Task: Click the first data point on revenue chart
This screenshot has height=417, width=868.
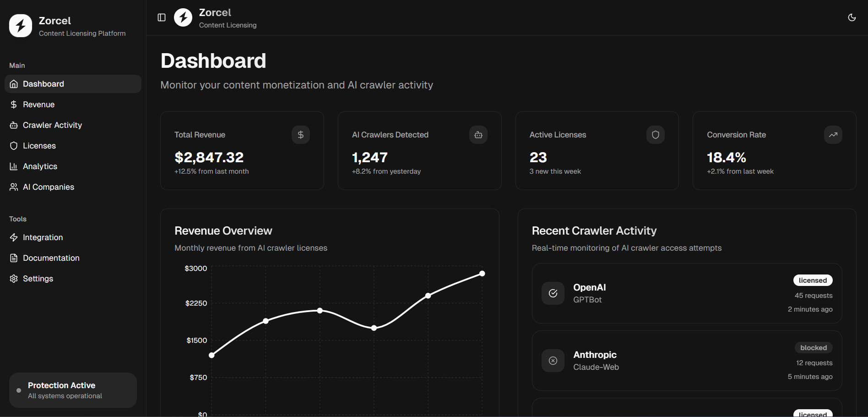Action: click(212, 355)
